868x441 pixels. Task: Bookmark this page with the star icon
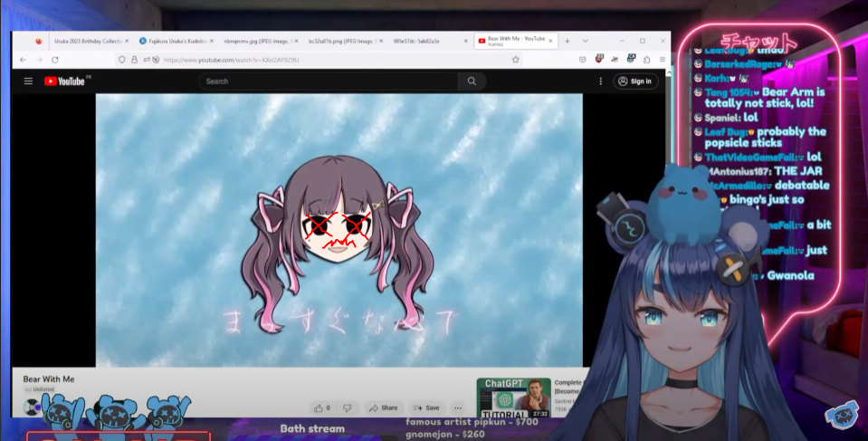click(x=515, y=60)
